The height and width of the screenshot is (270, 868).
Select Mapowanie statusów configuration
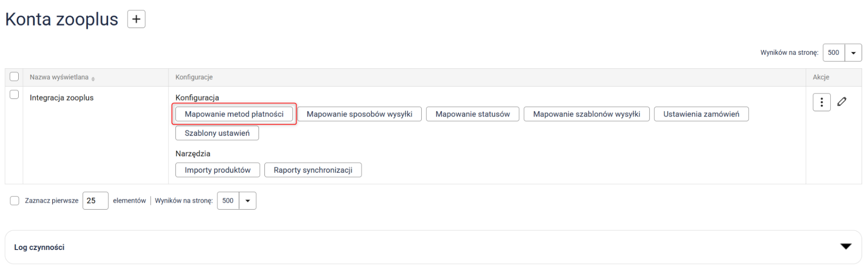point(472,114)
